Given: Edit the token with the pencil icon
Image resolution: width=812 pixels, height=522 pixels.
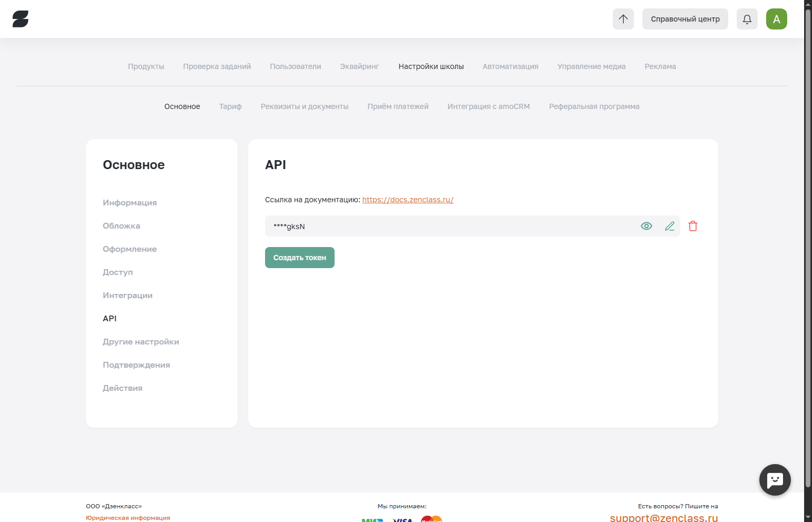Looking at the screenshot, I should 670,226.
